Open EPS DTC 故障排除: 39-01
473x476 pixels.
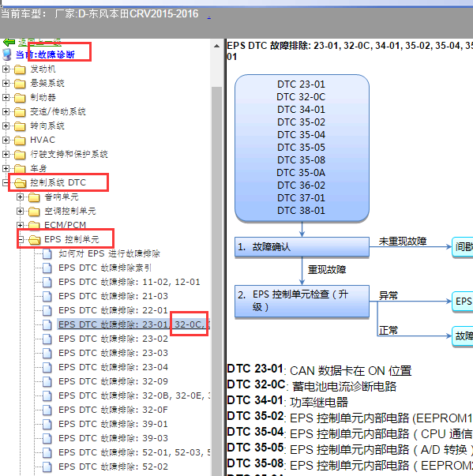(113, 424)
